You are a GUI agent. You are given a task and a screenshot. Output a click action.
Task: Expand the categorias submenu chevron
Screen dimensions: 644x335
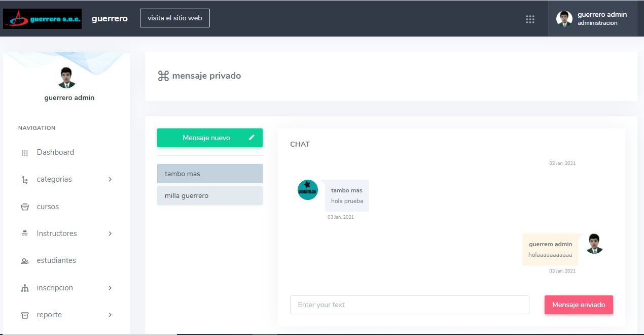[x=110, y=179]
